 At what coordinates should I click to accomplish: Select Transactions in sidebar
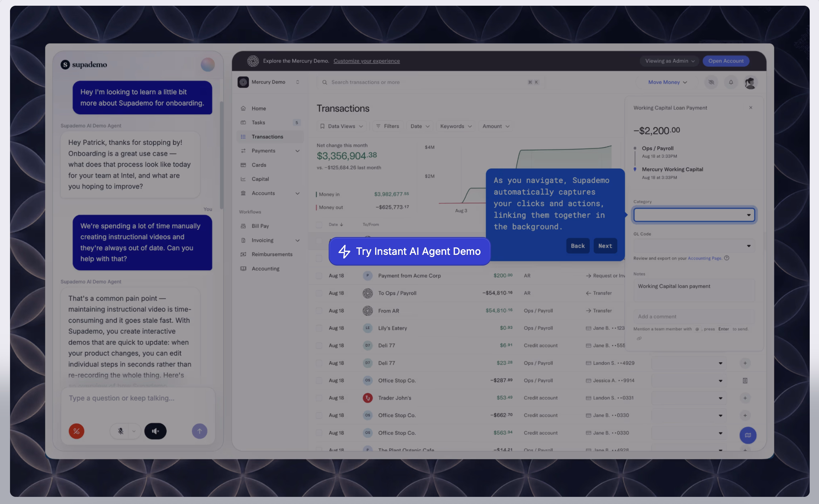tap(270, 137)
